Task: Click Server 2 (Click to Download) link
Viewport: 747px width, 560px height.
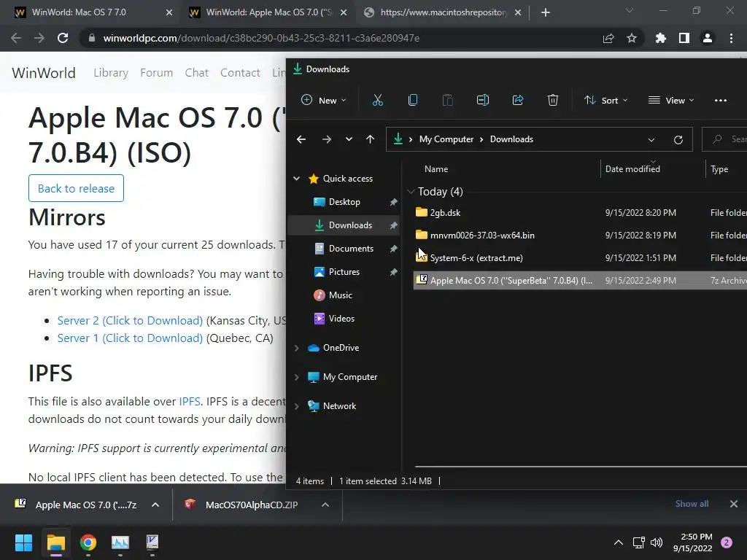Action: 130,321
